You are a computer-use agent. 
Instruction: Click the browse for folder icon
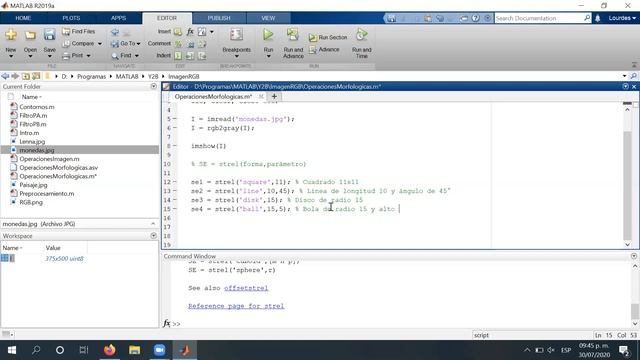tap(36, 76)
